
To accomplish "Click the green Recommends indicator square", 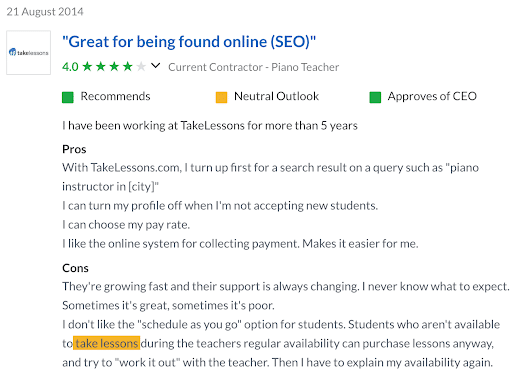I will tap(68, 98).
